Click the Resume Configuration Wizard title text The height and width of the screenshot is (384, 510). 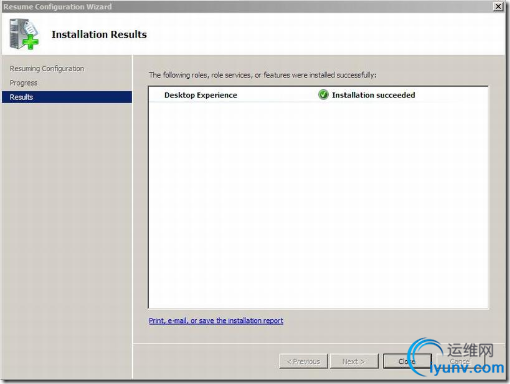click(57, 7)
